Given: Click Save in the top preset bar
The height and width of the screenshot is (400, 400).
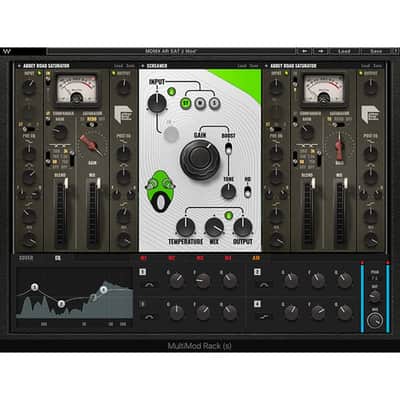Looking at the screenshot, I should 376,51.
